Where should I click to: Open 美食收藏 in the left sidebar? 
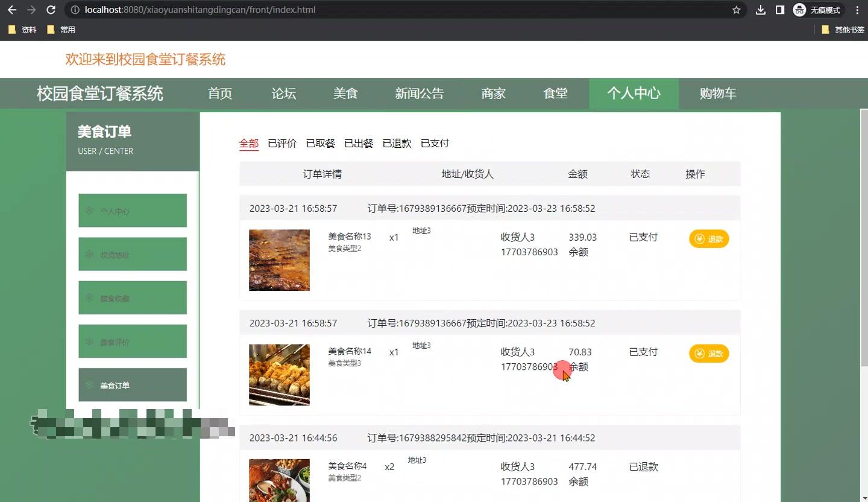click(x=133, y=297)
